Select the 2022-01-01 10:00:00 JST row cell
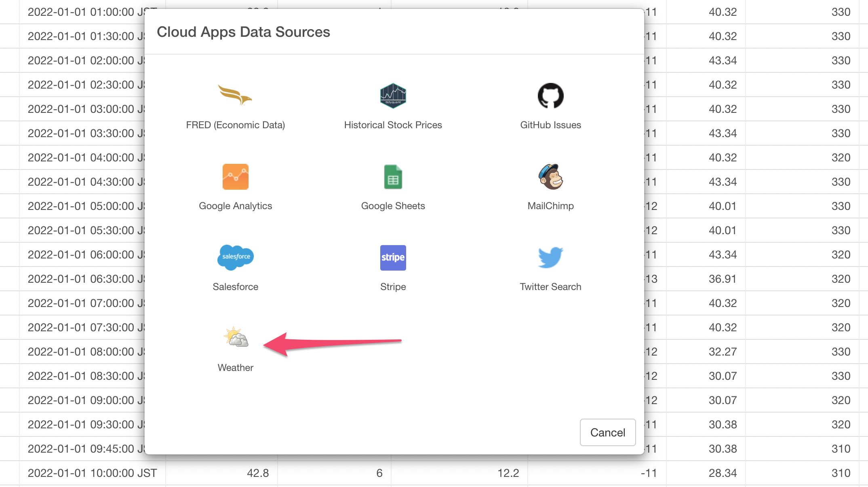The height and width of the screenshot is (487, 868). [x=92, y=473]
